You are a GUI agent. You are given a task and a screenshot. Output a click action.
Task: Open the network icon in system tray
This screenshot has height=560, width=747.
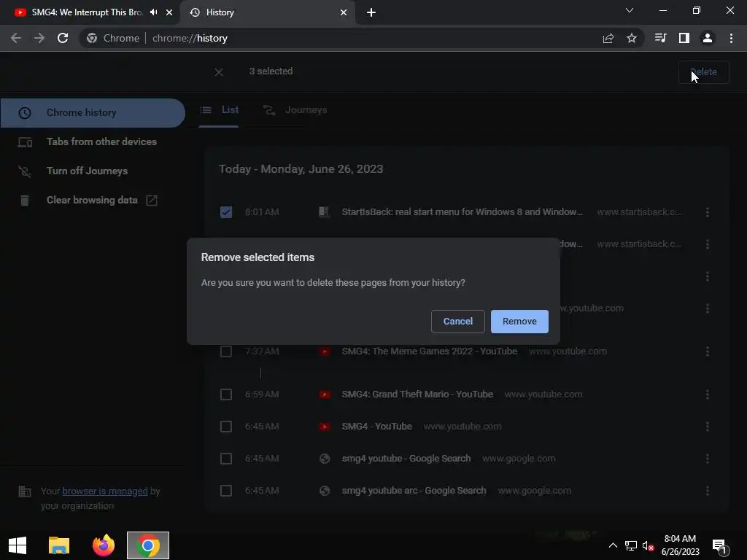pos(631,545)
